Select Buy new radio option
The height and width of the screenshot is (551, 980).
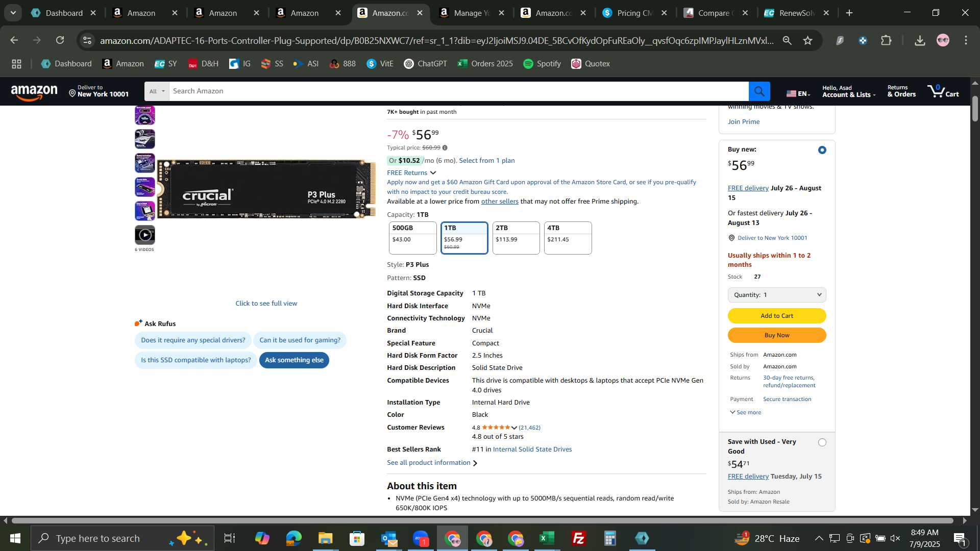pyautogui.click(x=822, y=150)
